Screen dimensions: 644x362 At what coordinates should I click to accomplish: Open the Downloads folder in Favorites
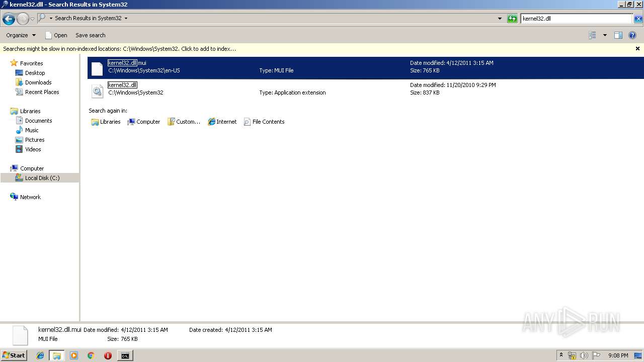[38, 82]
